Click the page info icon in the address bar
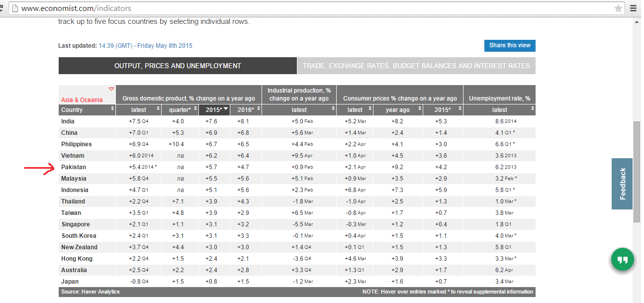This screenshot has height=303, width=644. [14, 8]
